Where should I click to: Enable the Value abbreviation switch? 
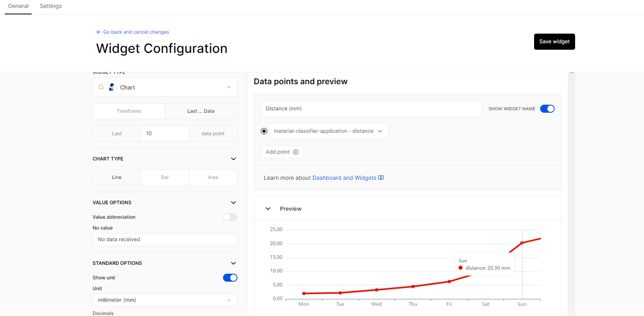point(230,217)
